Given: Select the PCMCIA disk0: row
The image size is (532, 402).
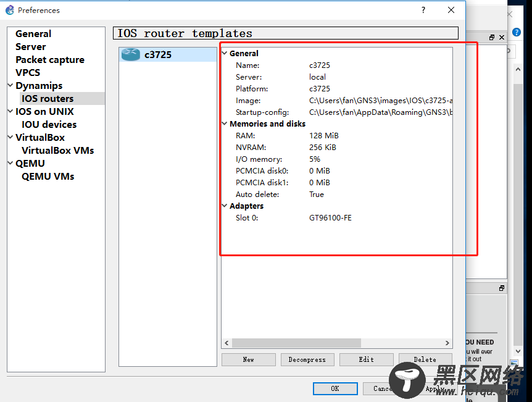Looking at the screenshot, I should (x=337, y=171).
